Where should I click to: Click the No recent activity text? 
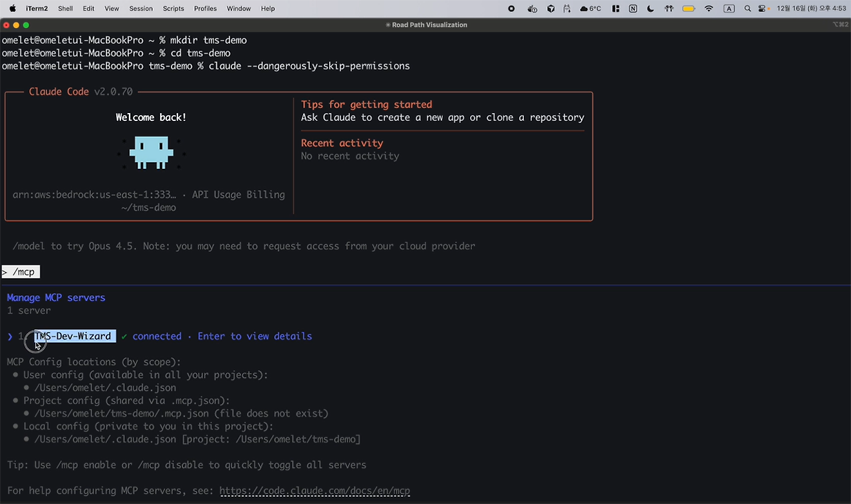(350, 156)
